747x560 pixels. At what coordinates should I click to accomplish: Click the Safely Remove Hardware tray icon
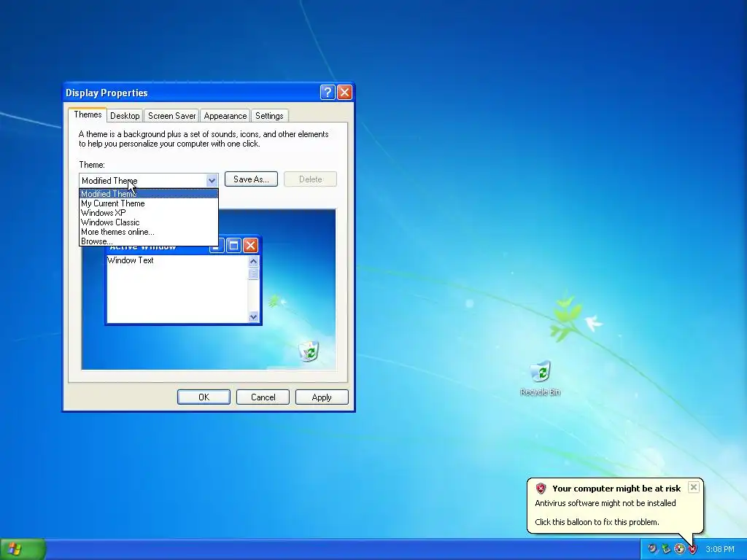click(x=666, y=549)
